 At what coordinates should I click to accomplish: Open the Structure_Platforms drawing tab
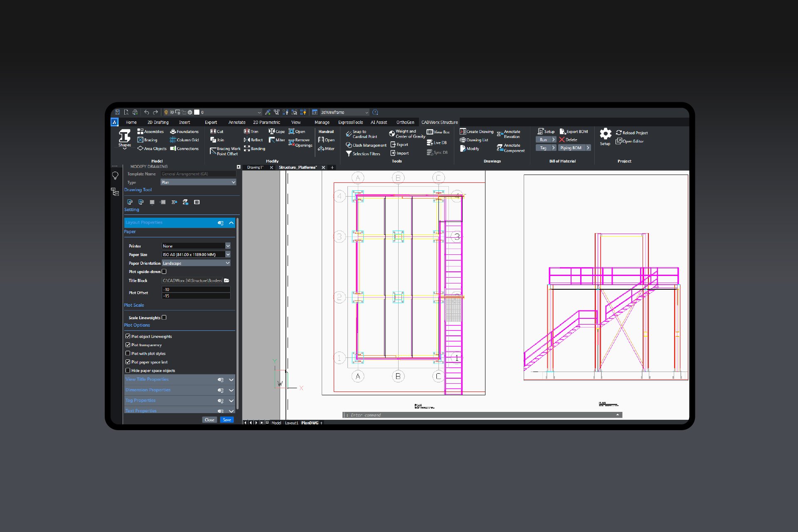(298, 167)
